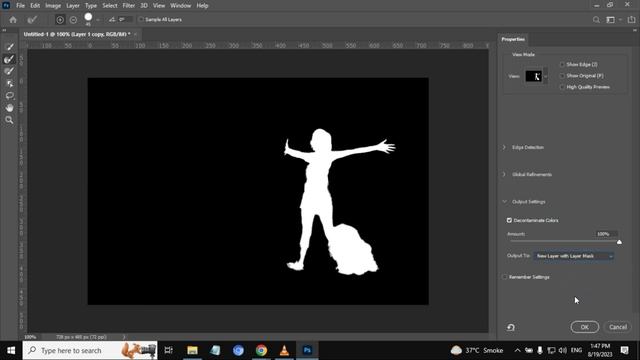The width and height of the screenshot is (640, 360).
Task: Click the ENG language indicator
Action: click(576, 350)
